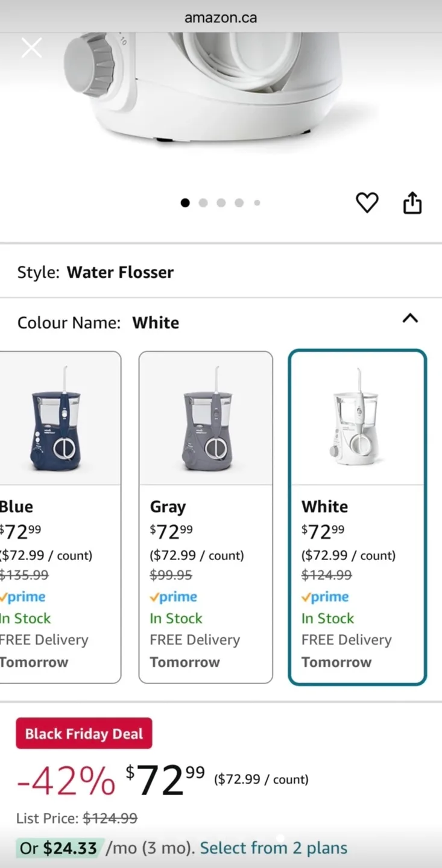Collapse the Colour Name section chevron
This screenshot has height=868, width=442.
[x=410, y=319]
